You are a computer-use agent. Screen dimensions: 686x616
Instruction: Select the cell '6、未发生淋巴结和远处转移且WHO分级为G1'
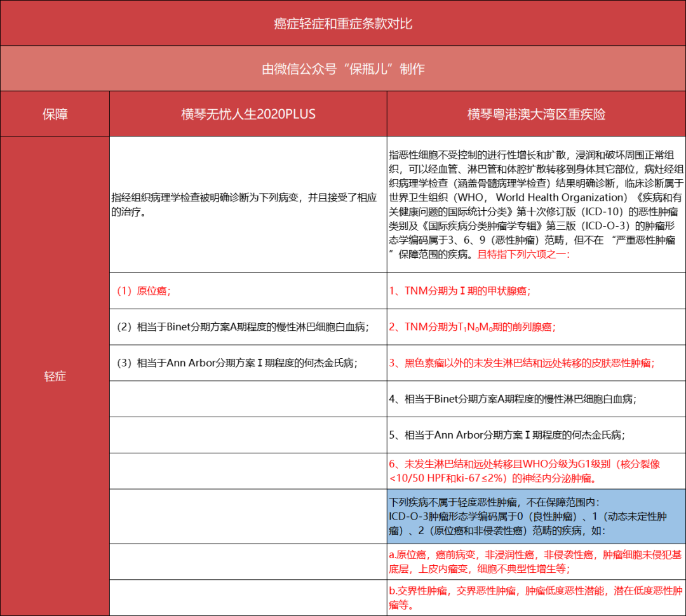tap(536, 471)
